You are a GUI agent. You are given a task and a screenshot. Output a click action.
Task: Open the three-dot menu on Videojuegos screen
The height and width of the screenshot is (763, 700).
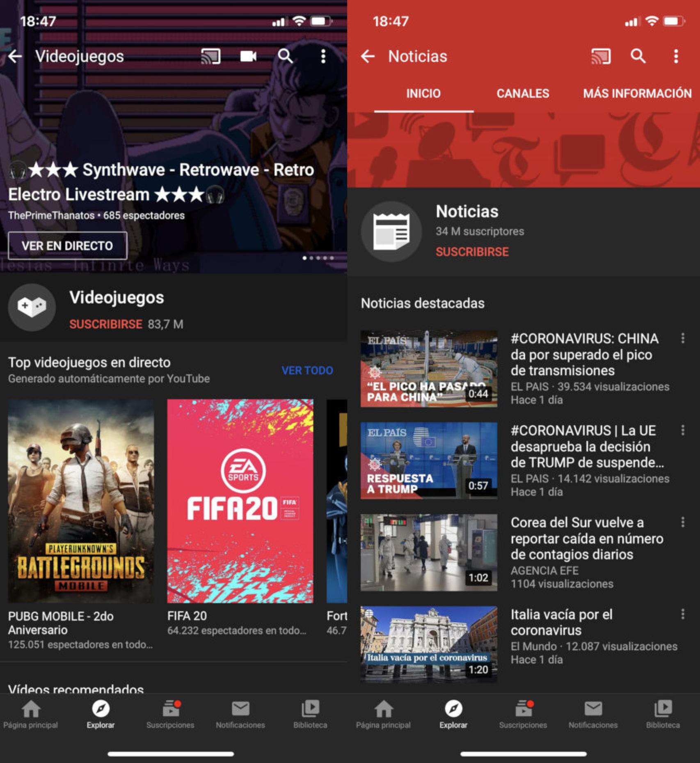pyautogui.click(x=323, y=56)
